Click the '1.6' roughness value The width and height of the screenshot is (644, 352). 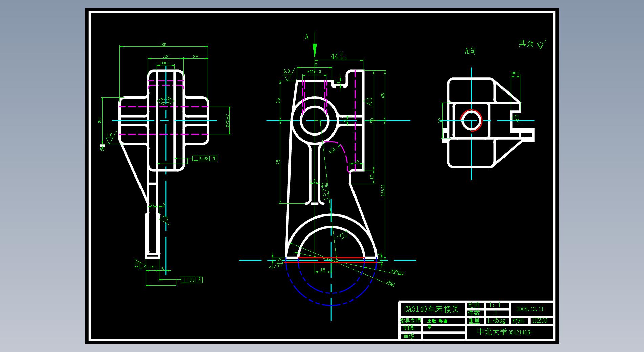click(109, 135)
